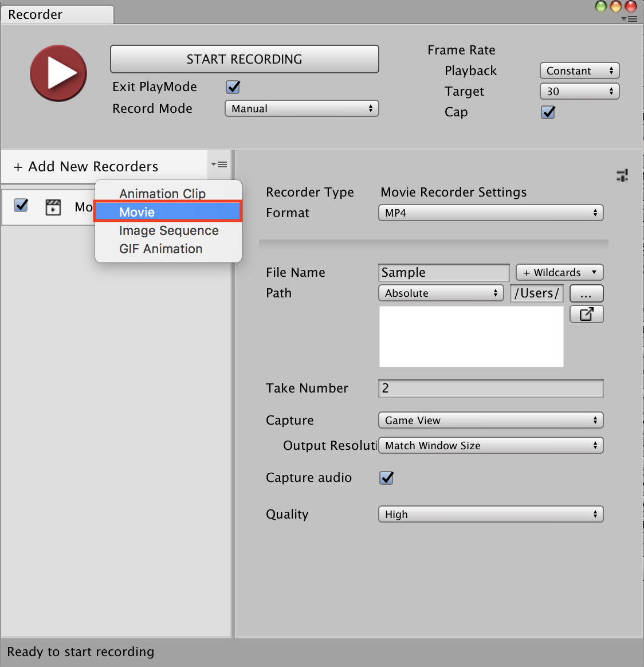The width and height of the screenshot is (644, 667).
Task: Click the red play record icon
Action: pyautogui.click(x=58, y=73)
